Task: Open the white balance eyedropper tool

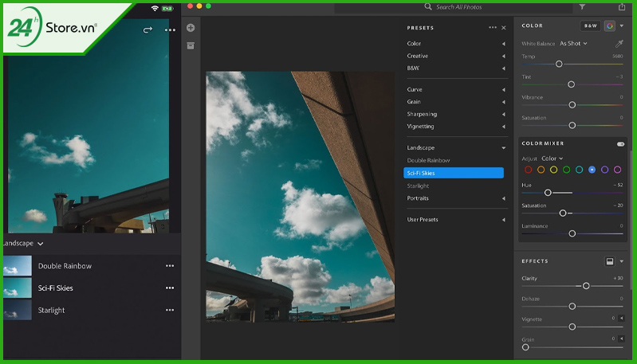Action: pyautogui.click(x=619, y=44)
